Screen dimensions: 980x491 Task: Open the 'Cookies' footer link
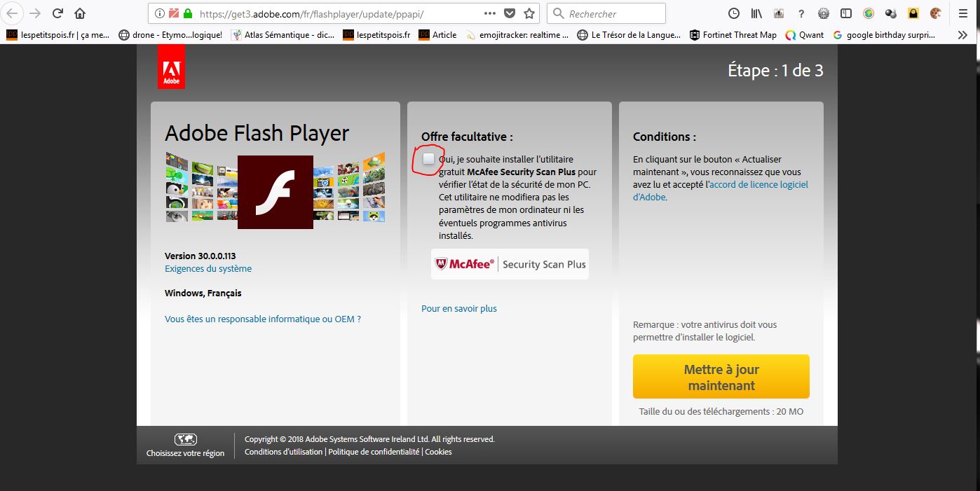pos(438,452)
